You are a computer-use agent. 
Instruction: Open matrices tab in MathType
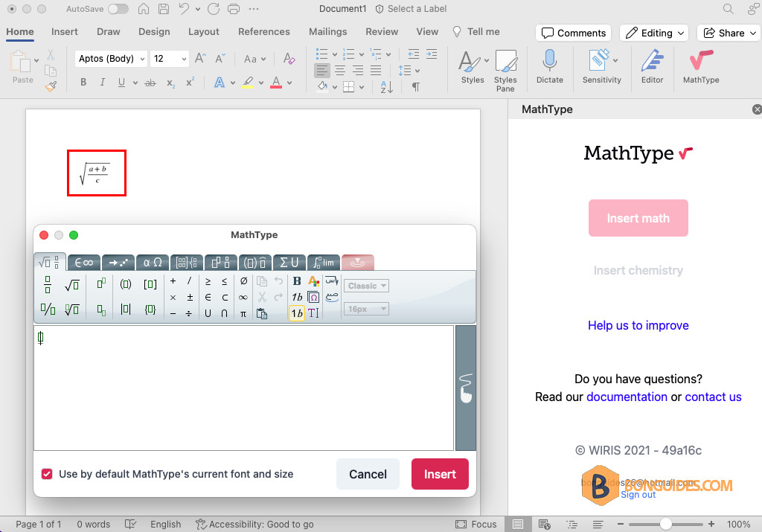tap(187, 263)
